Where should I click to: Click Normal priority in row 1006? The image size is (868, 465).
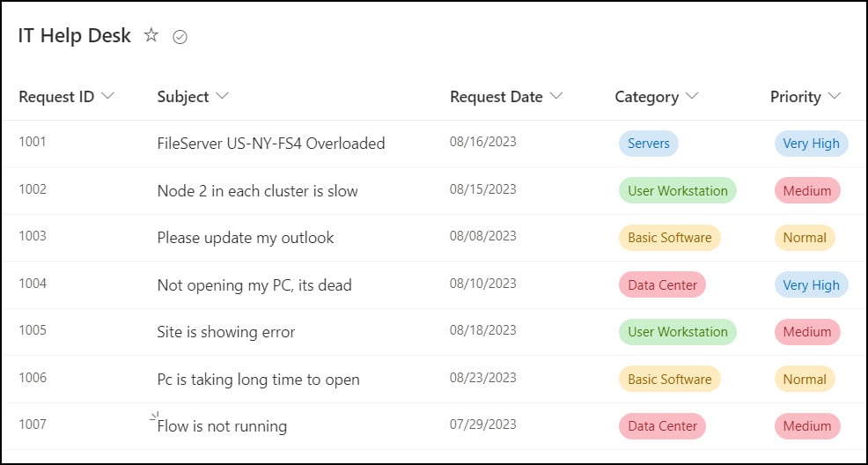pos(805,380)
